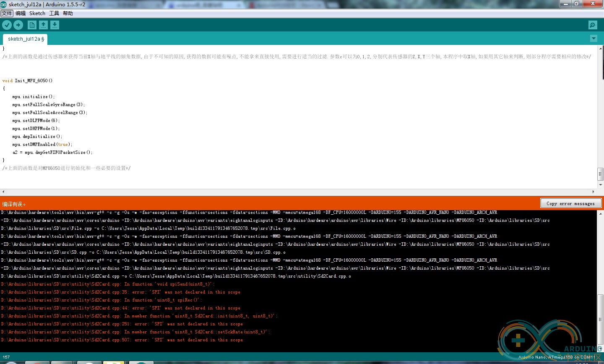The height and width of the screenshot is (364, 604).
Task: Open the Serial Monitor magnifier icon
Action: coord(593,25)
